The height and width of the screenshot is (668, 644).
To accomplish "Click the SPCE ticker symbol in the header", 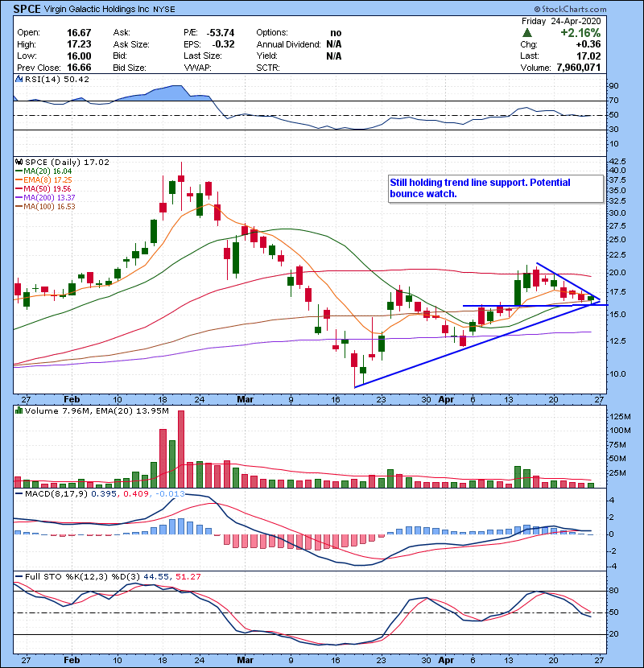I will (x=27, y=9).
